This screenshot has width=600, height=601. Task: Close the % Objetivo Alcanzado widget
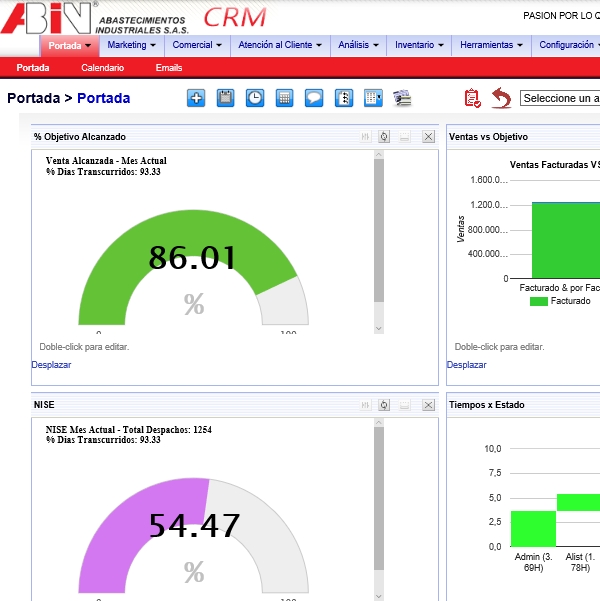[x=428, y=136]
